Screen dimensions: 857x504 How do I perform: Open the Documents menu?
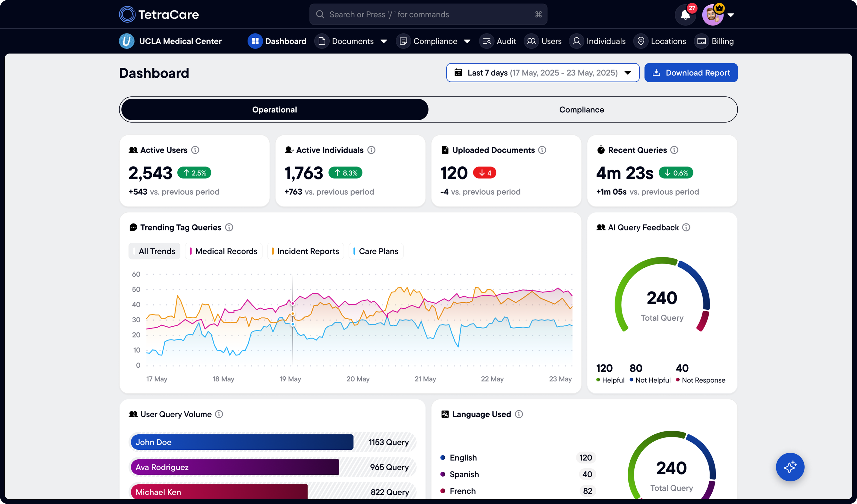pos(351,41)
